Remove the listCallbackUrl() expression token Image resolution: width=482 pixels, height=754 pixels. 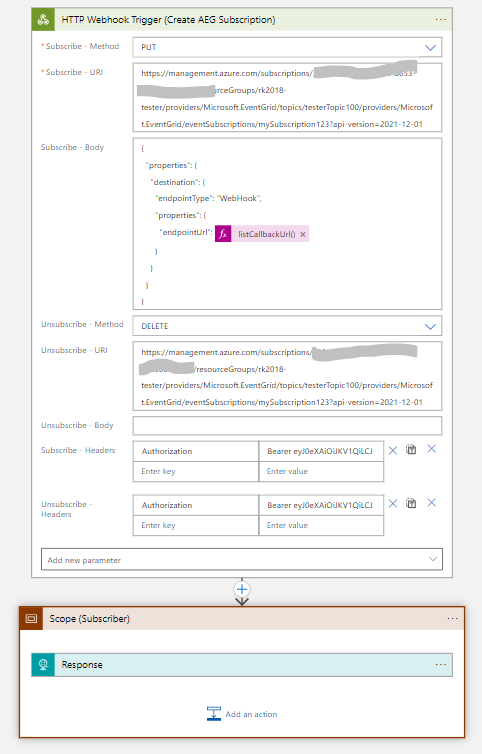click(303, 235)
